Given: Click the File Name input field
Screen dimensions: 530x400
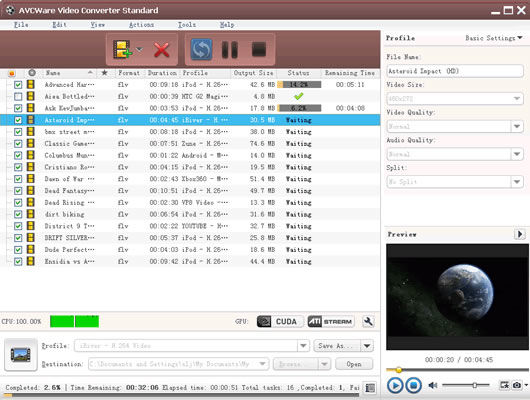Looking at the screenshot, I should click(455, 71).
